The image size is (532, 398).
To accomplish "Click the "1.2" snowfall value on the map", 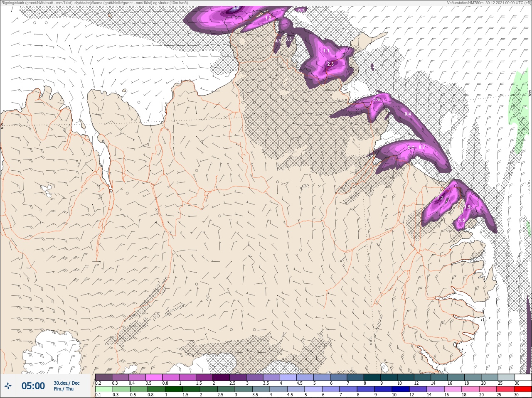I will [268, 18].
